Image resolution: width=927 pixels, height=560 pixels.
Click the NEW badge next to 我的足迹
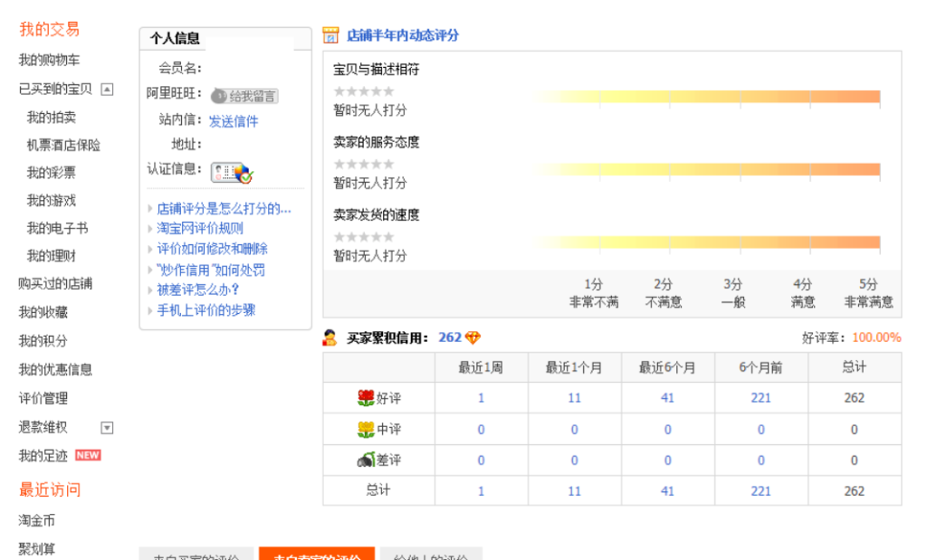88,455
